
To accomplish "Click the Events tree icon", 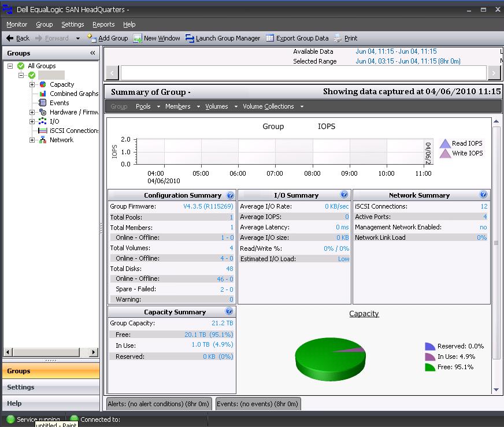I will pyautogui.click(x=42, y=103).
